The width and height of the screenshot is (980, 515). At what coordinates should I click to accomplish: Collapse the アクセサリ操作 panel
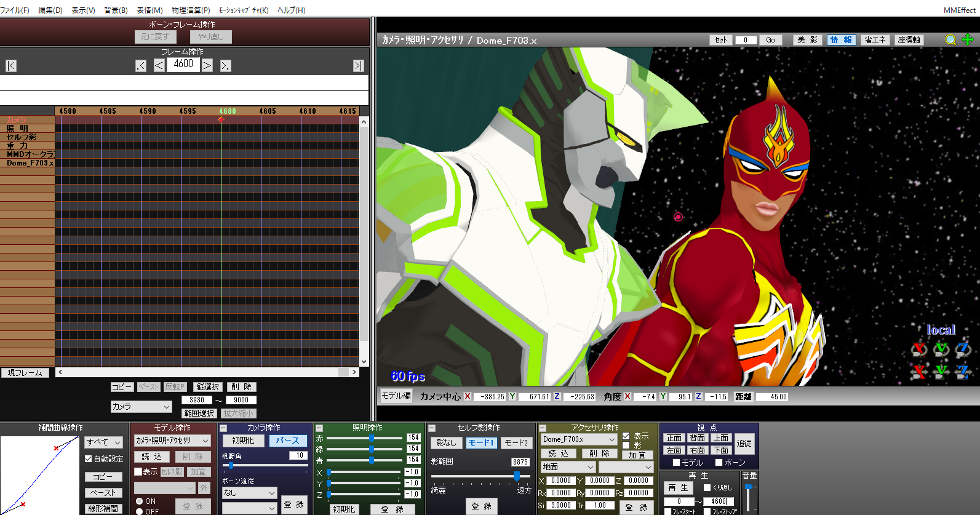[542, 428]
